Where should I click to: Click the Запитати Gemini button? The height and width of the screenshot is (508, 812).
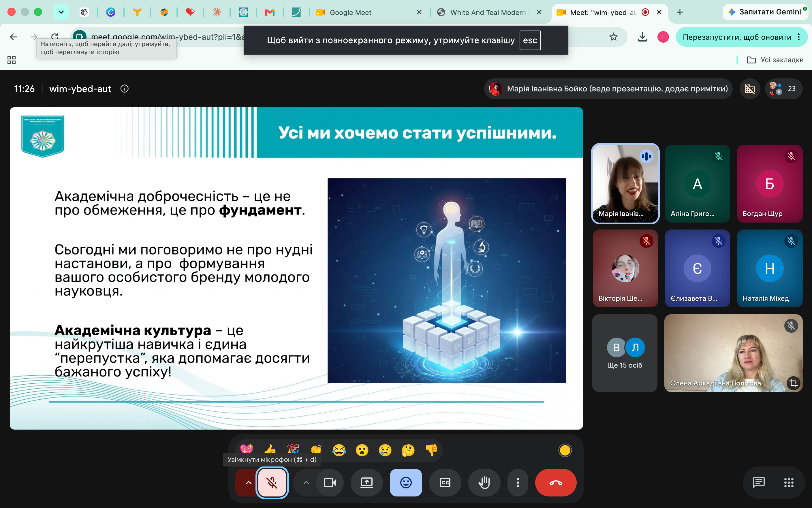tap(765, 12)
